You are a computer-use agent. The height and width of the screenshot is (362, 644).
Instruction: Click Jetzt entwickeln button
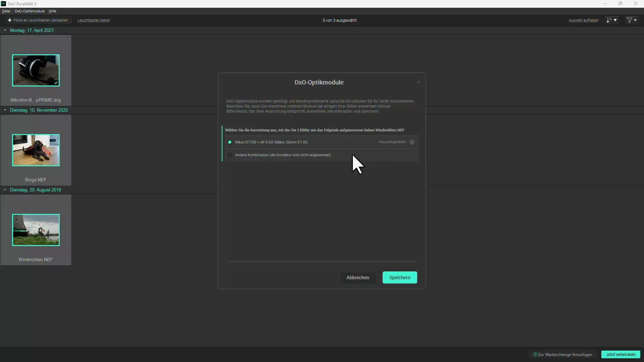click(621, 355)
